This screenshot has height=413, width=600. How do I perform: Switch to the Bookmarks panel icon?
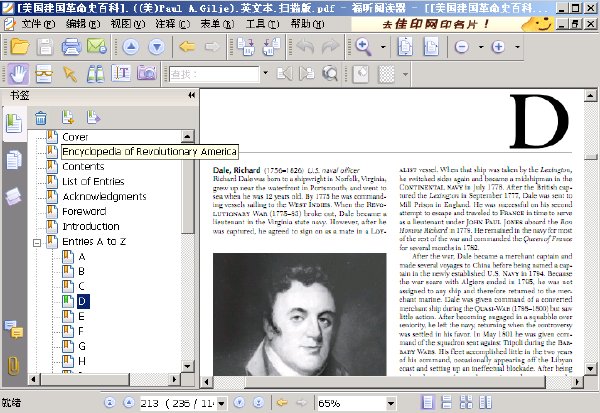click(14, 123)
